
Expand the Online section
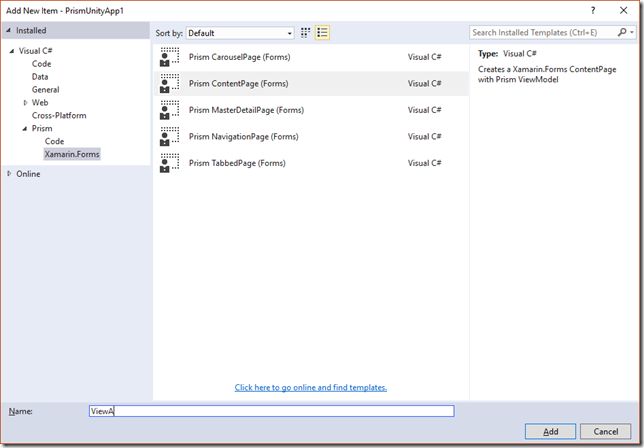9,174
